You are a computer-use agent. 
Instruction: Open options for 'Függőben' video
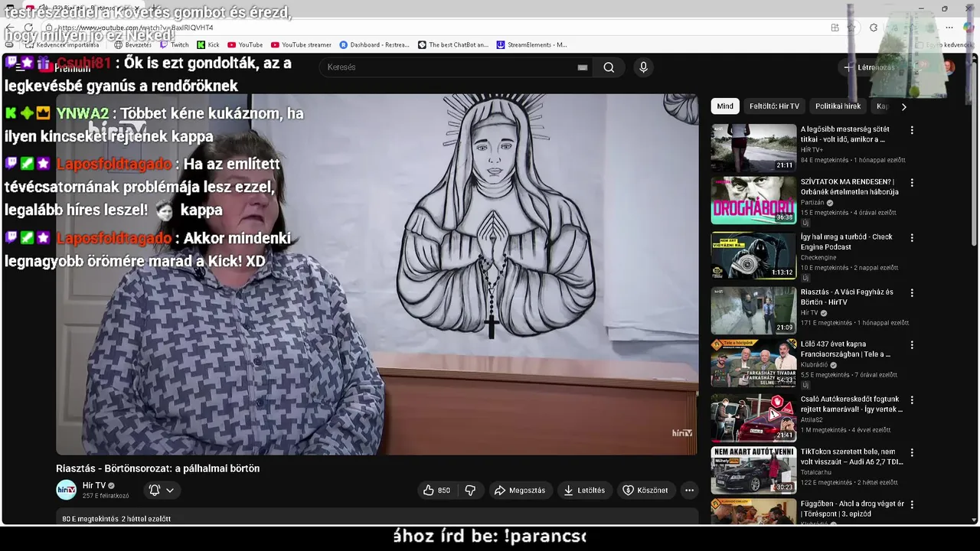[x=912, y=505]
